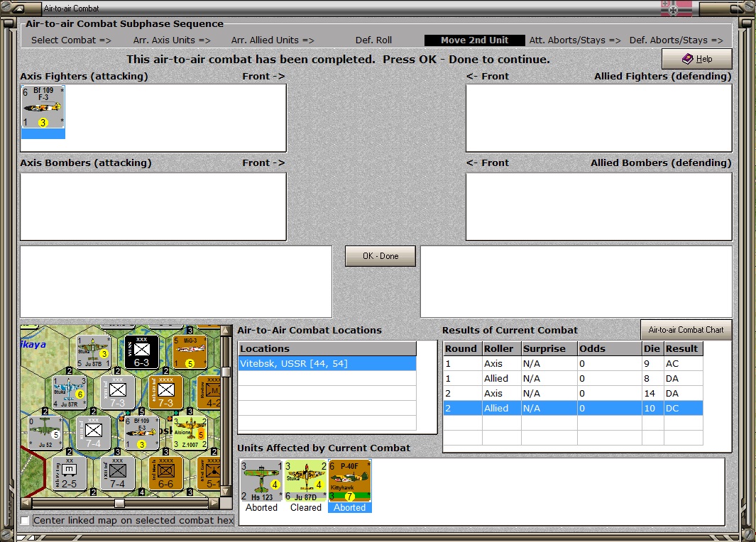Open Help
The height and width of the screenshot is (542, 756).
[696, 59]
